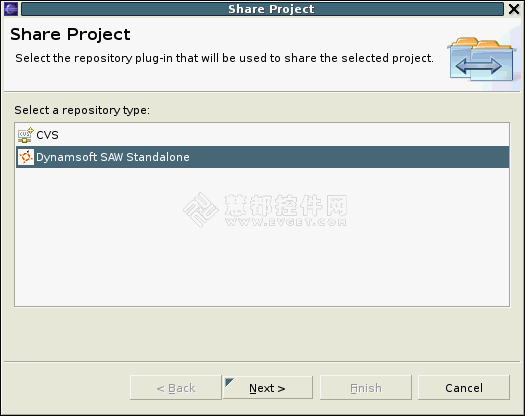525x416 pixels.
Task: Click the Eclipse window menu icon
Action: pyautogui.click(x=11, y=9)
